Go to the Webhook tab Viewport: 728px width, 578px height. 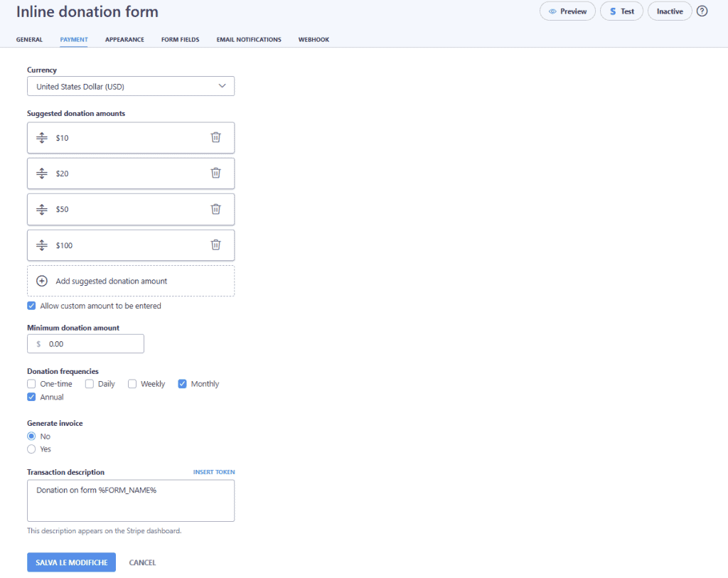314,40
